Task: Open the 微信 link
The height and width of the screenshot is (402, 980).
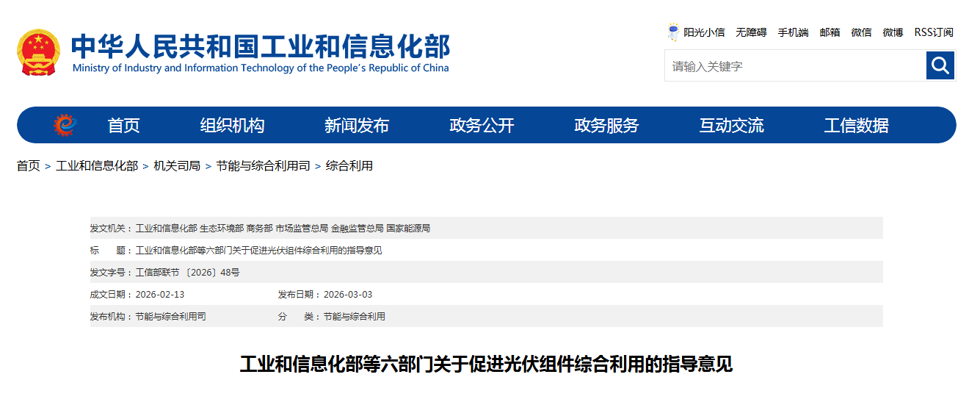Action: tap(861, 32)
